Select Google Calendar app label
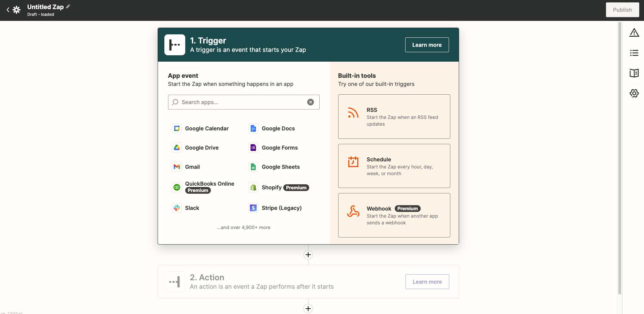This screenshot has width=644, height=314. [207, 128]
